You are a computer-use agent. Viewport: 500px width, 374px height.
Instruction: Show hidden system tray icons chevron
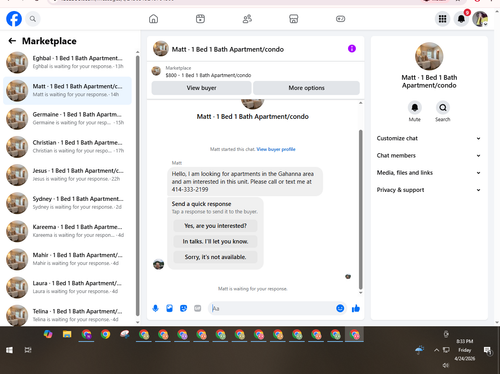tap(436, 350)
